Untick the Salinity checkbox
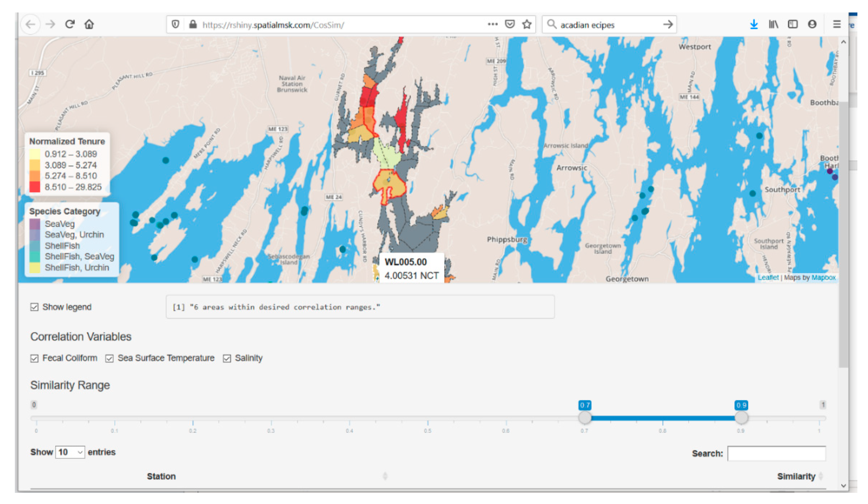The image size is (868, 504). [227, 358]
